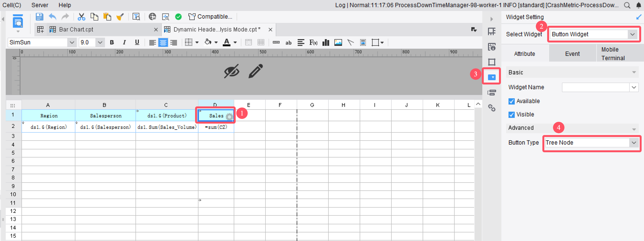Screen dimensions: 644x241
Task: Insert an image via picture icon
Action: (338, 42)
